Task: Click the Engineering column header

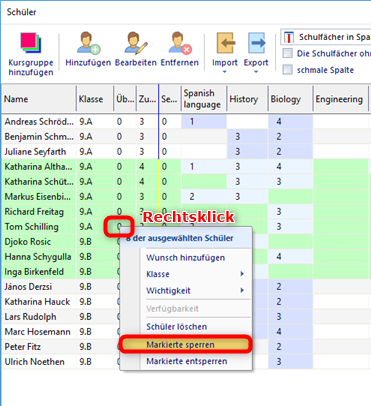Action: point(341,99)
